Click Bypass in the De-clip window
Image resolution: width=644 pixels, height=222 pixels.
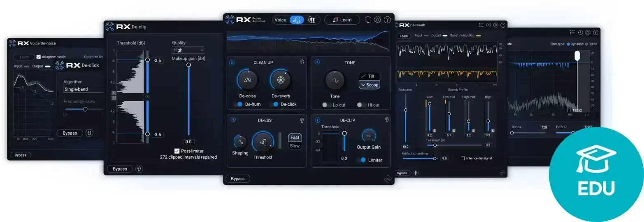120,169
